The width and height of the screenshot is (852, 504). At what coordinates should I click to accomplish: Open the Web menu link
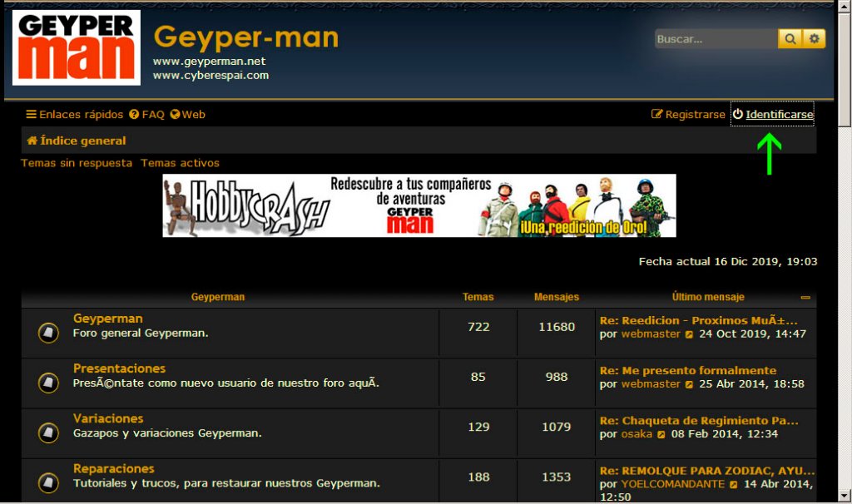[x=187, y=115]
